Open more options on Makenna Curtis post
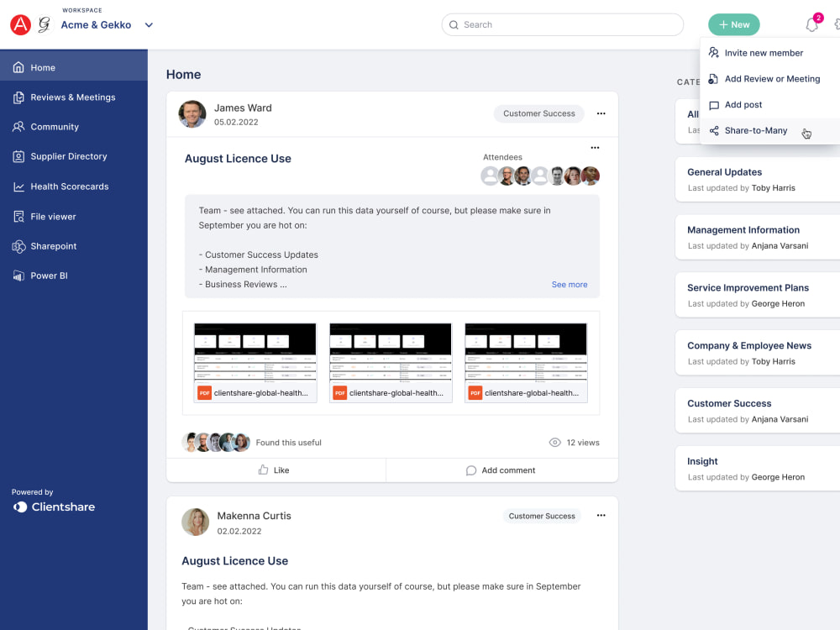840x630 pixels. (601, 516)
